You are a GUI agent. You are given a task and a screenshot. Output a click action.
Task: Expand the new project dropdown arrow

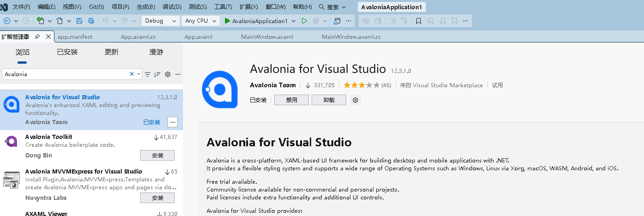pyautogui.click(x=49, y=21)
